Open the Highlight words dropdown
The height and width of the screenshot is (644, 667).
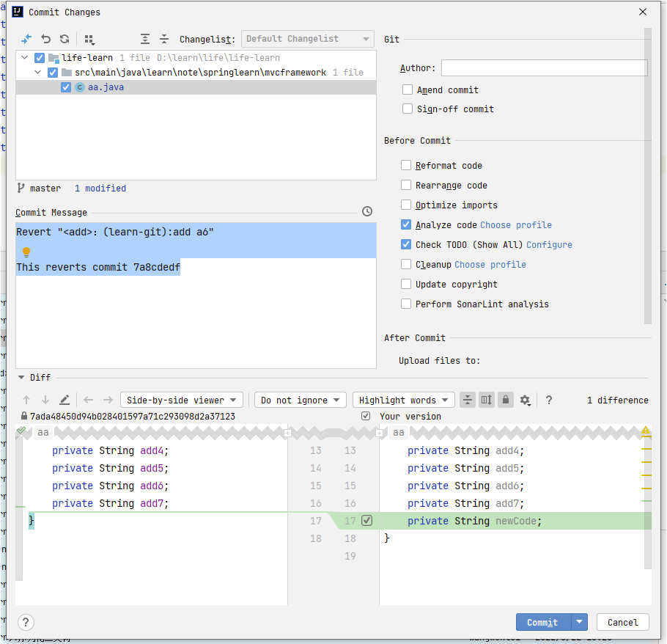pyautogui.click(x=403, y=400)
